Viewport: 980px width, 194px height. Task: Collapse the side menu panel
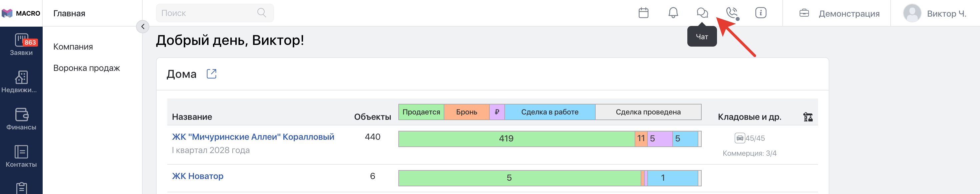coord(143,27)
